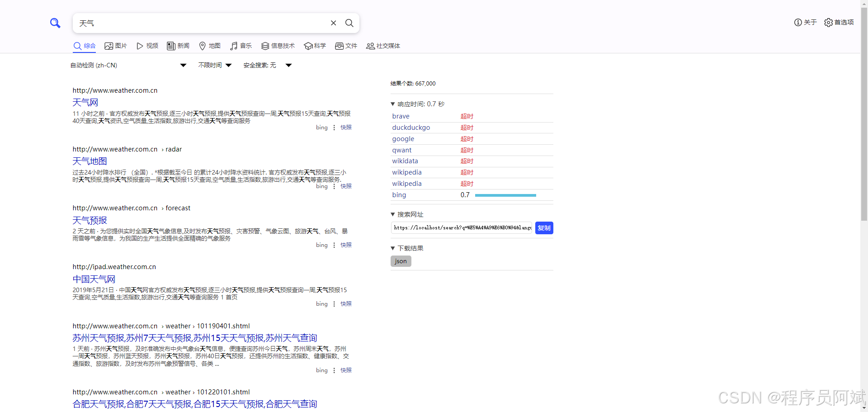Open the 安全搜索 safe search dropdown
868x412 pixels.
tap(268, 65)
